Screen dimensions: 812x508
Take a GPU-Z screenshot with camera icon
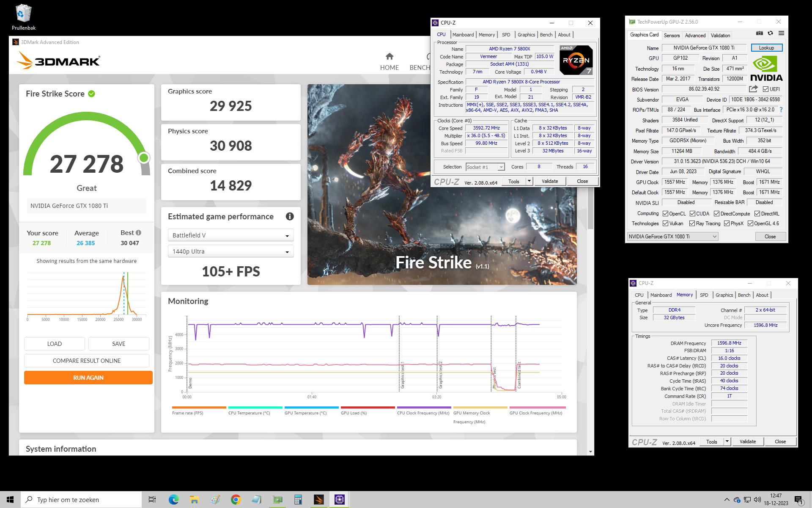point(760,33)
